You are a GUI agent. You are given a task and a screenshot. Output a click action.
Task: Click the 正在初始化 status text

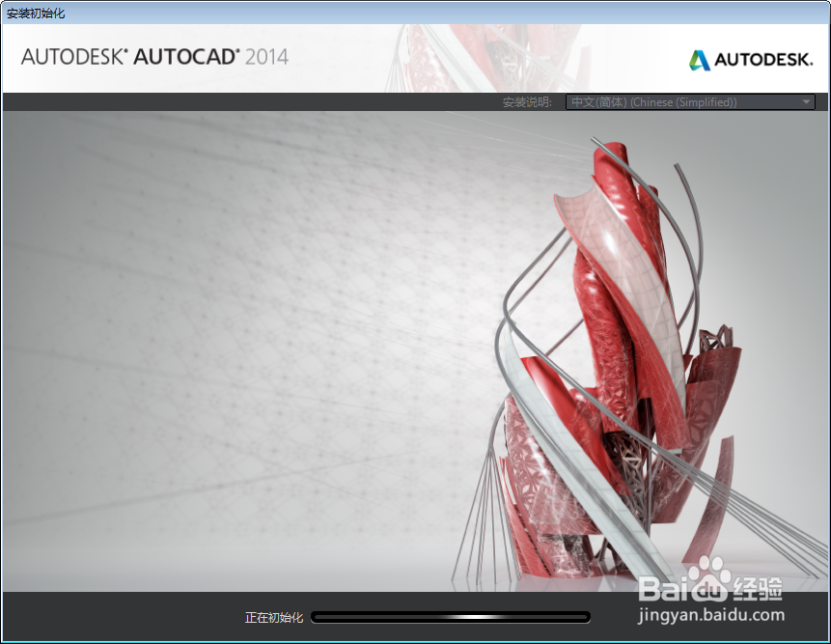[x=274, y=618]
